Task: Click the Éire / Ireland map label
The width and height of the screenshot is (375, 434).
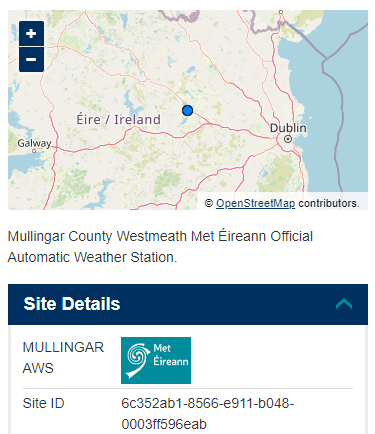Action: click(118, 119)
